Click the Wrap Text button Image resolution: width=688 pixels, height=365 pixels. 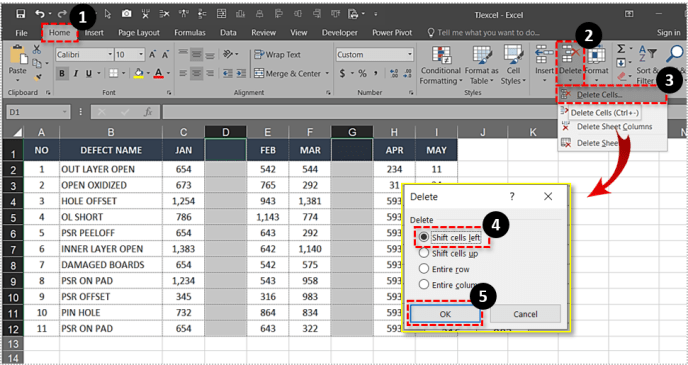(x=277, y=54)
